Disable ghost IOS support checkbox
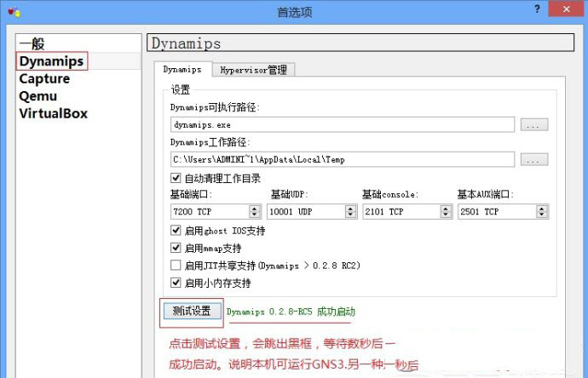Image resolution: width=588 pixels, height=378 pixels. pos(176,231)
